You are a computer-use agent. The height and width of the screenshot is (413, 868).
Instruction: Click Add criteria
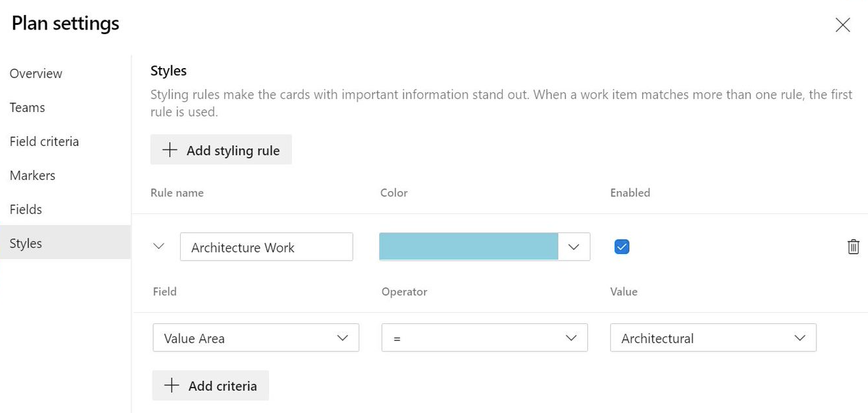pos(210,386)
